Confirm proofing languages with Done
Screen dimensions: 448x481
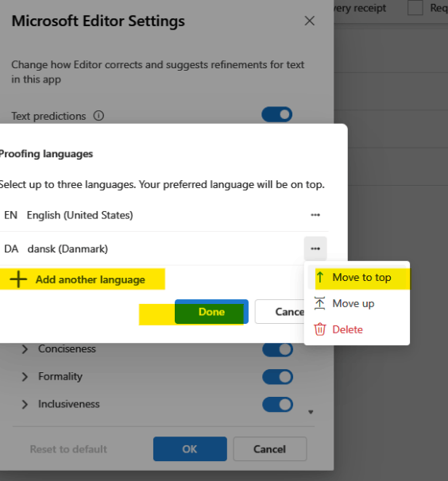(x=211, y=312)
